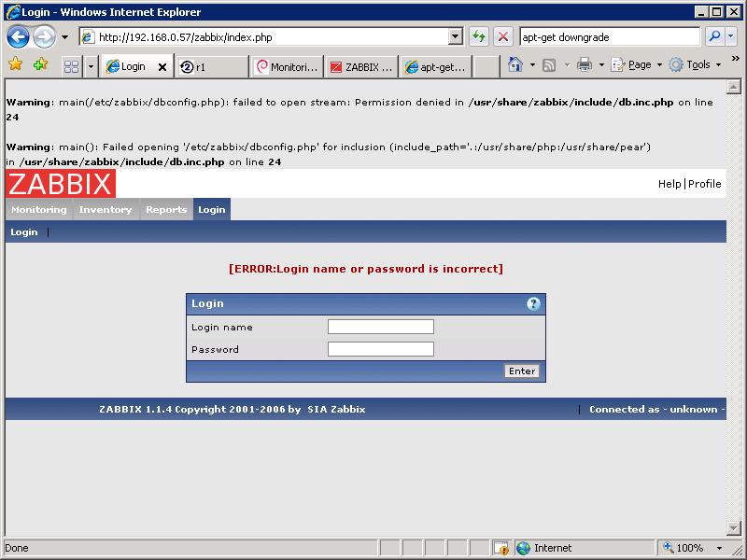Select the Login menu tab

(x=212, y=209)
